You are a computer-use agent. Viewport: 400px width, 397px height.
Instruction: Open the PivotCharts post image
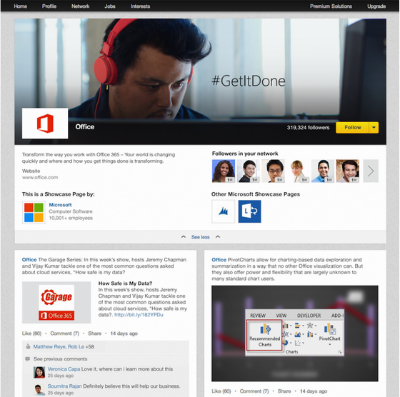[x=295, y=333]
